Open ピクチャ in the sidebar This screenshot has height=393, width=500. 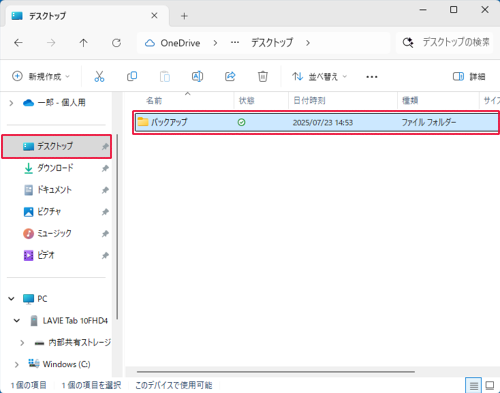[x=49, y=211]
